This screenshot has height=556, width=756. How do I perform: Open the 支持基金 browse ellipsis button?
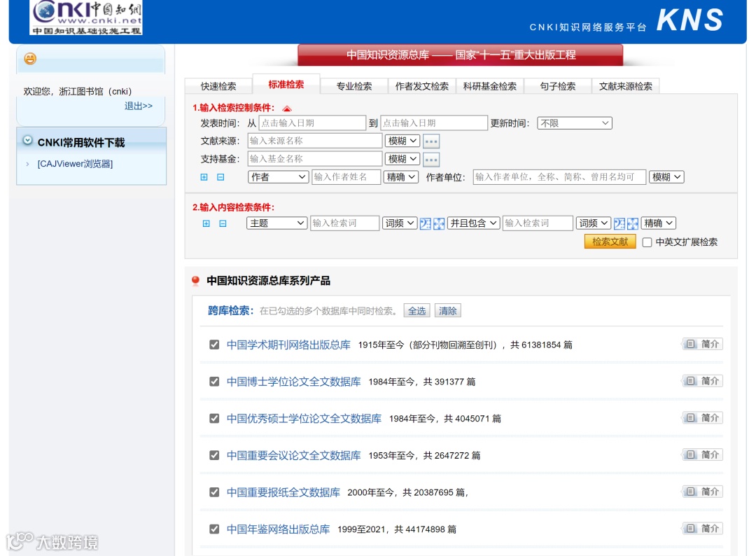tap(431, 159)
